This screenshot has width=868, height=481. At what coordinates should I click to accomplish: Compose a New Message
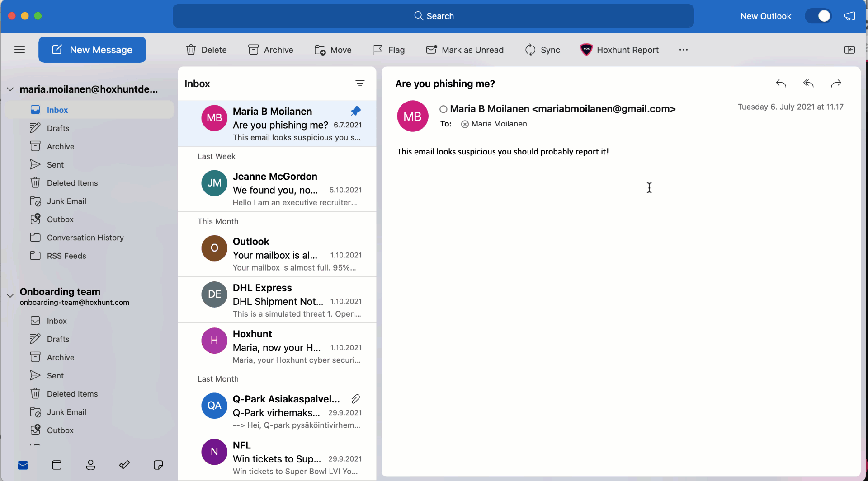click(92, 50)
